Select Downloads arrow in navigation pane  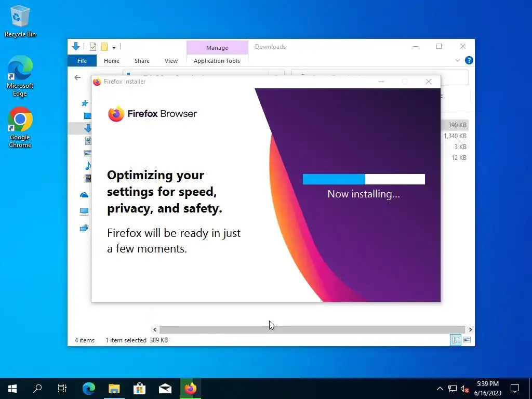[88, 128]
